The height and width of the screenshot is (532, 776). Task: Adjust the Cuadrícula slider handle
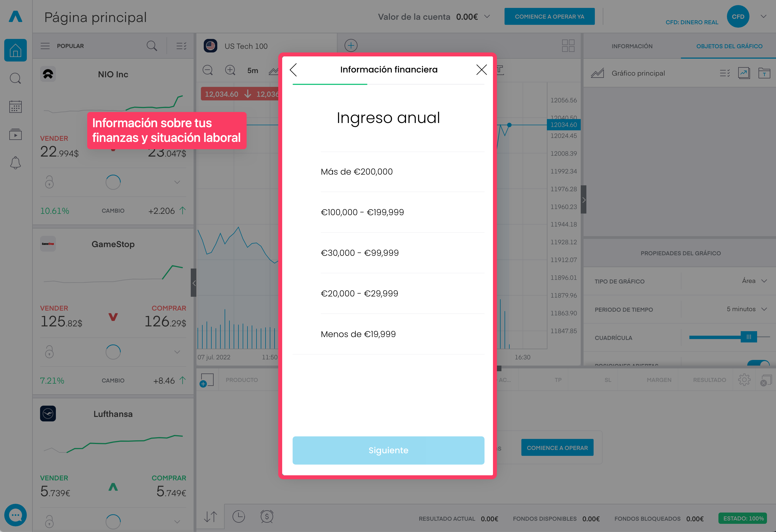[749, 337]
